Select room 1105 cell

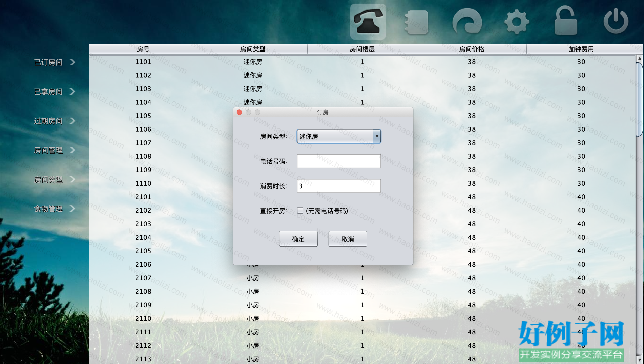(x=143, y=116)
